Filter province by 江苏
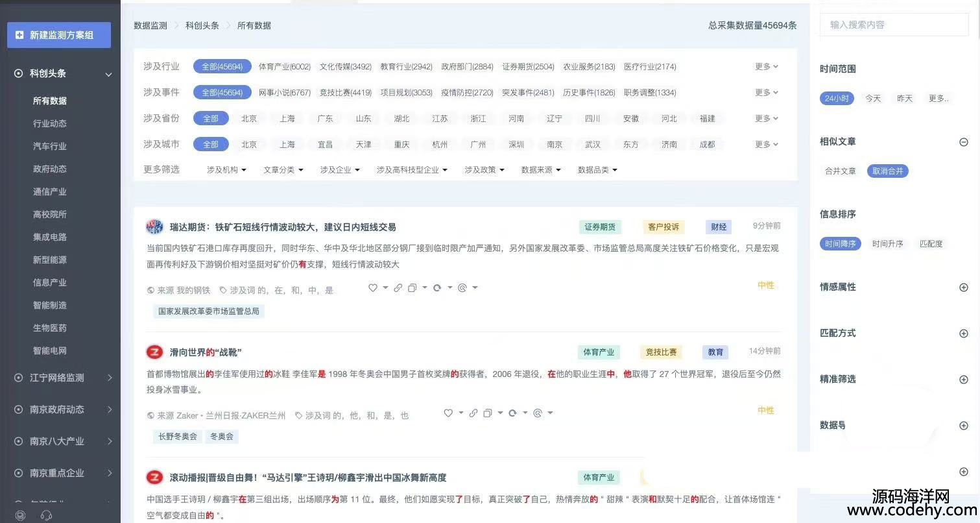The width and height of the screenshot is (980, 523). (440, 119)
